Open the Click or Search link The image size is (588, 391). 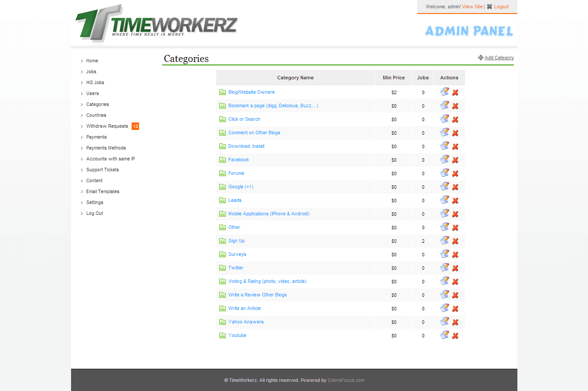244,119
